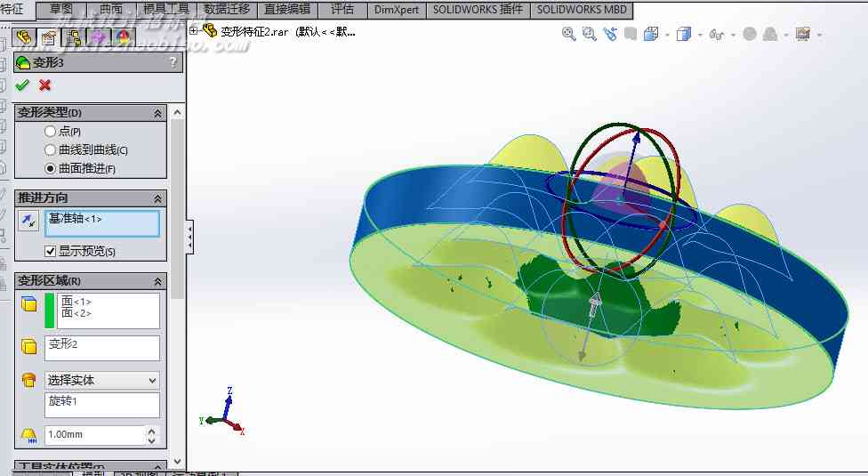Screen dimensions: 868x476
Task: Click the push direction reverse icon
Action: [x=28, y=221]
